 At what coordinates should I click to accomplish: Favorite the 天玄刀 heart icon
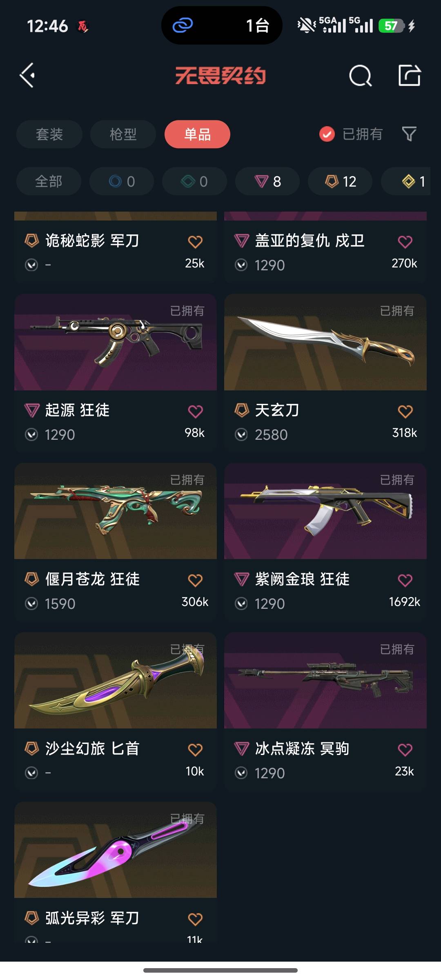point(405,411)
